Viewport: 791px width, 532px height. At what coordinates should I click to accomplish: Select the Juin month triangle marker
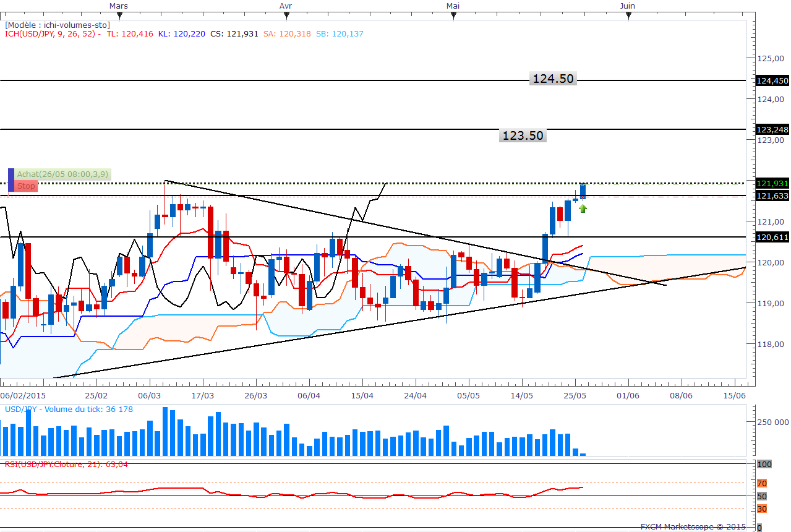pyautogui.click(x=628, y=16)
